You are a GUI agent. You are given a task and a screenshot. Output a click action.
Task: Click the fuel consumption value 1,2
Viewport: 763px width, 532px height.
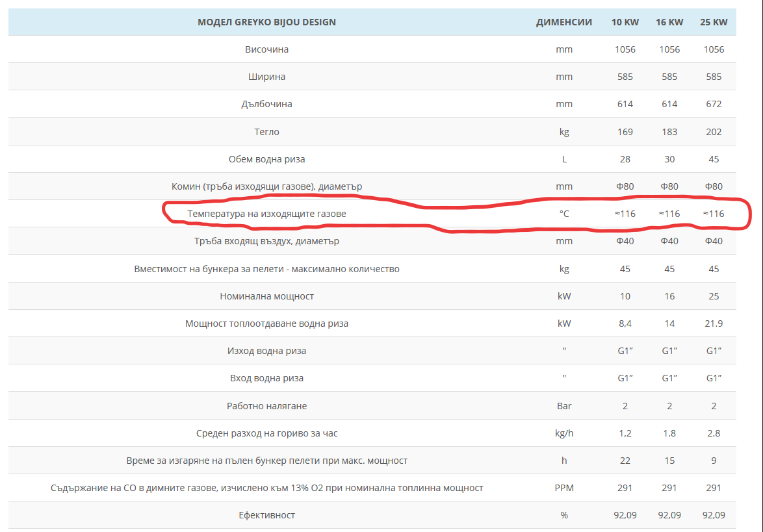pyautogui.click(x=625, y=433)
